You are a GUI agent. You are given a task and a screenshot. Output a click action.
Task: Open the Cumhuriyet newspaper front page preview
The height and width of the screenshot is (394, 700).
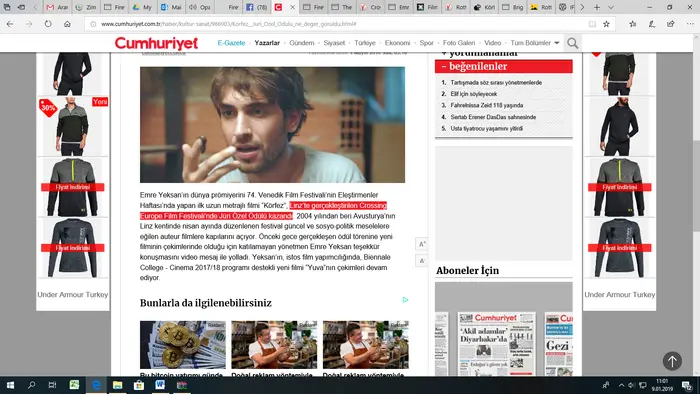(x=496, y=344)
